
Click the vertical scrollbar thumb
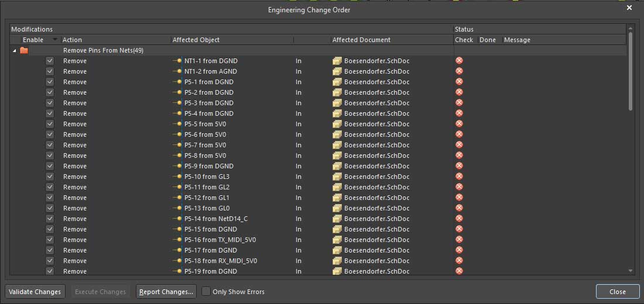[631, 70]
